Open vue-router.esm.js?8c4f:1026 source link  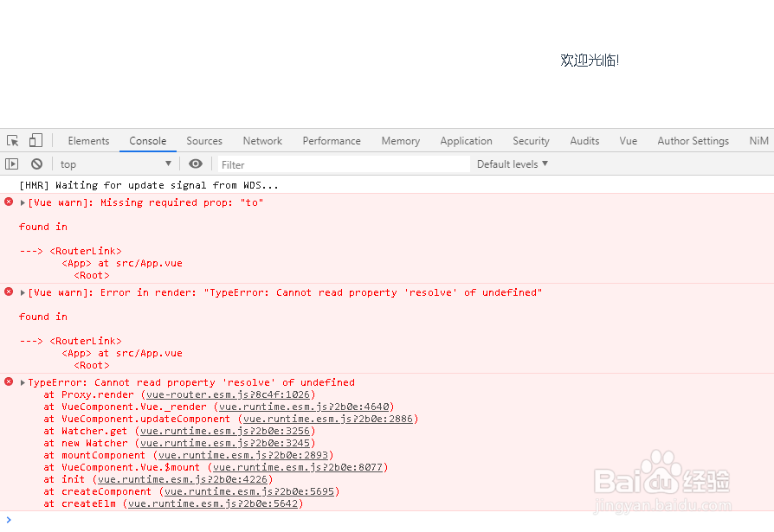click(228, 395)
